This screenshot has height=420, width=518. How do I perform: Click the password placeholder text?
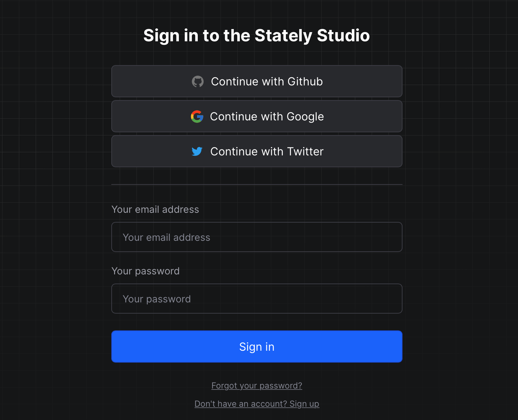click(156, 299)
